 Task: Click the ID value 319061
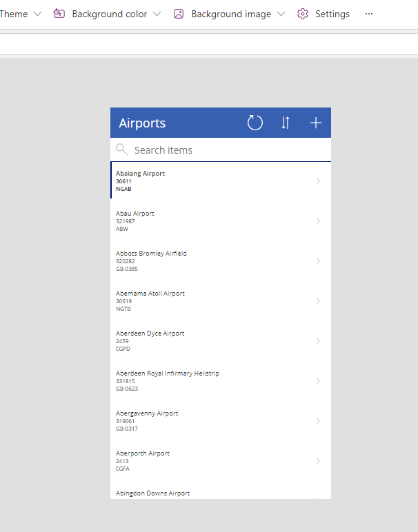tap(126, 421)
